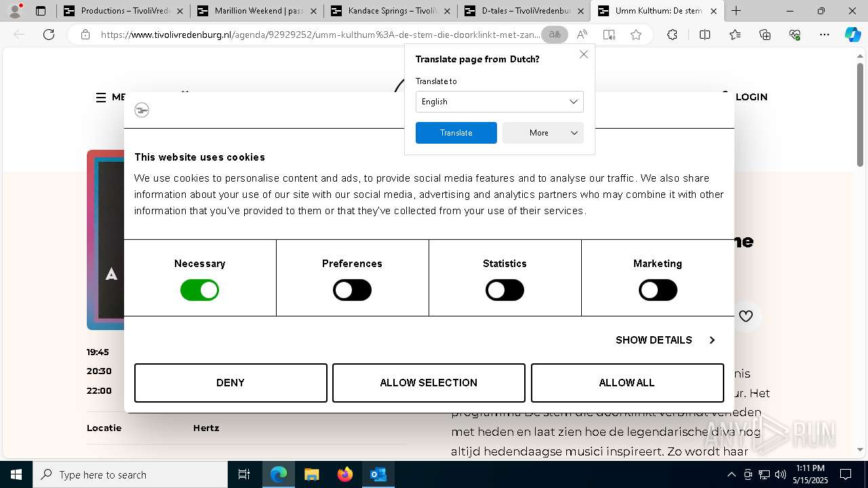The height and width of the screenshot is (488, 868).
Task: Open the Translate to language dropdown
Action: (499, 102)
